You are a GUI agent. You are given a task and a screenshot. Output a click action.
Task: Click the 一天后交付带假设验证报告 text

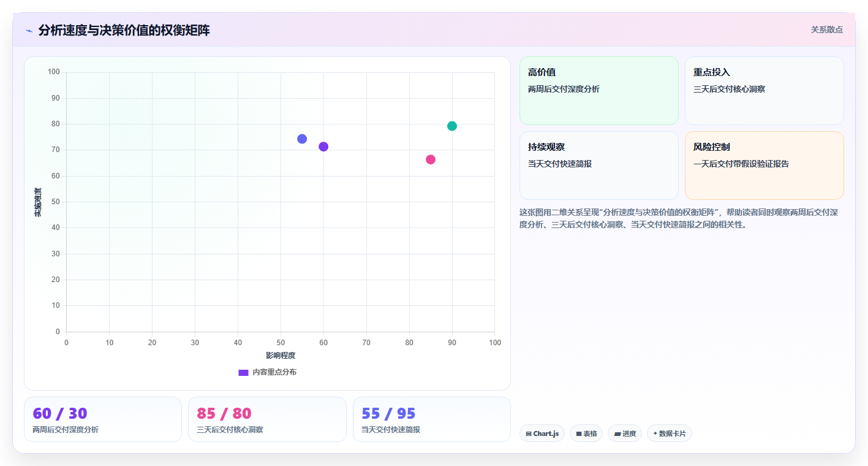point(741,164)
